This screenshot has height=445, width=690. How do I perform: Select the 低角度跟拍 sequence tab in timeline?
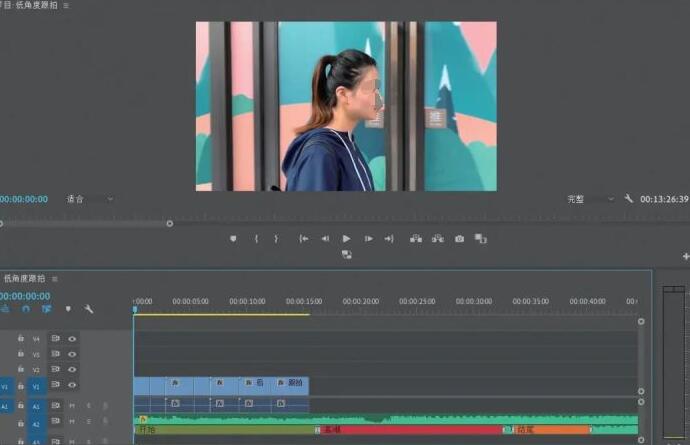tap(24, 279)
